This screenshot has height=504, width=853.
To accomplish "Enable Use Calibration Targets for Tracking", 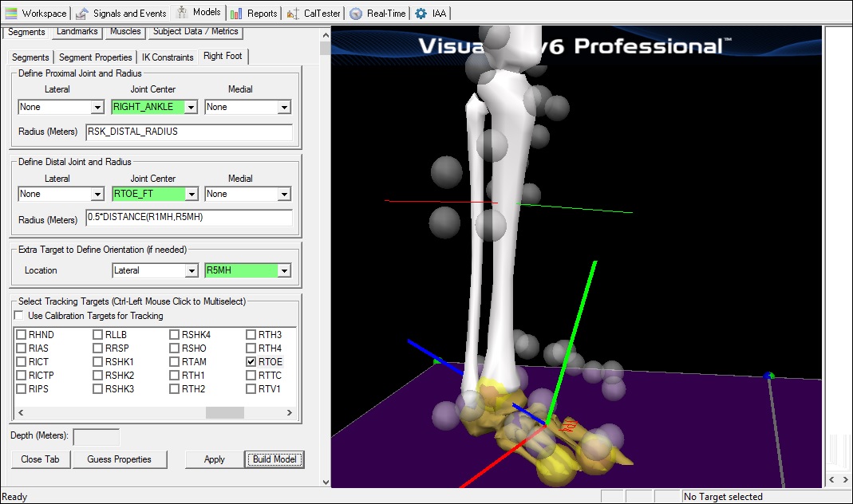I will point(19,316).
